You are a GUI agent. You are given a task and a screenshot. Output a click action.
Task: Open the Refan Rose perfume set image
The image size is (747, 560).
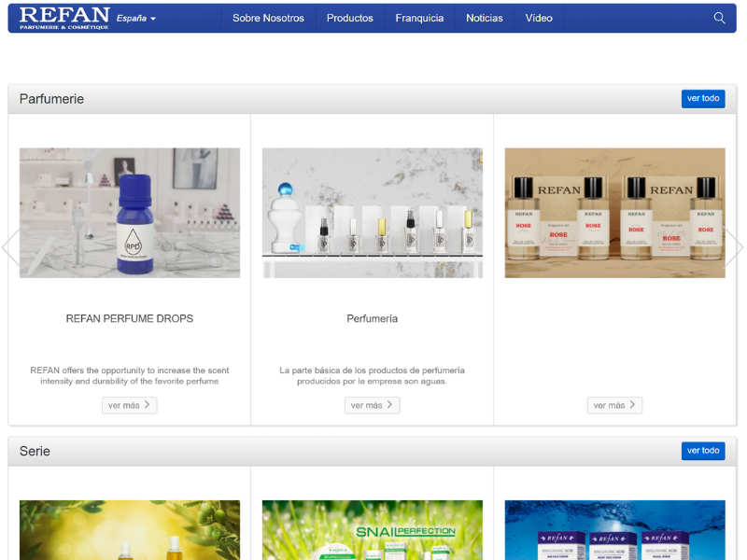coord(614,213)
